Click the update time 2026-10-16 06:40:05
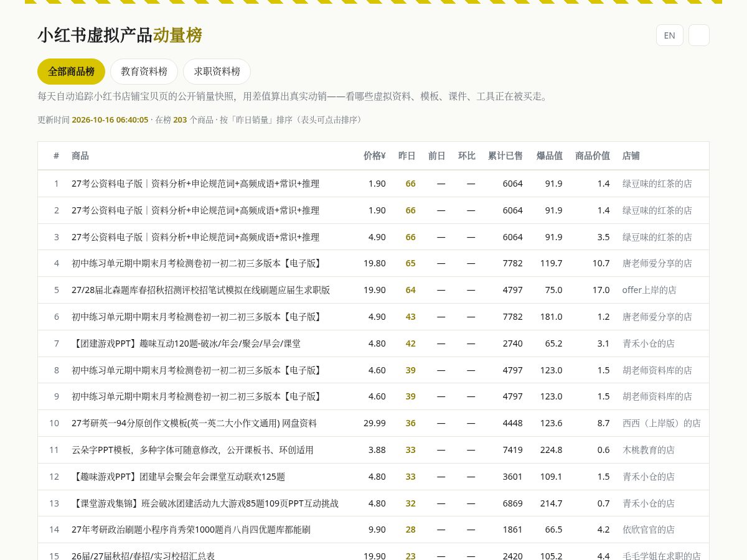 [x=110, y=120]
